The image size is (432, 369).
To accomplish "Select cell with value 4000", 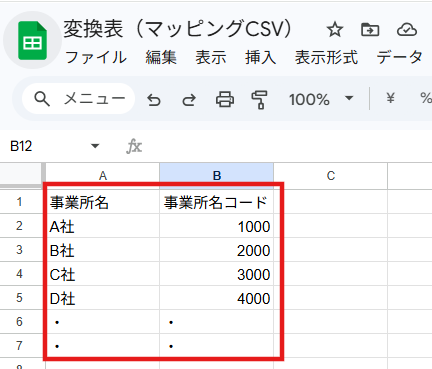I will tap(217, 298).
